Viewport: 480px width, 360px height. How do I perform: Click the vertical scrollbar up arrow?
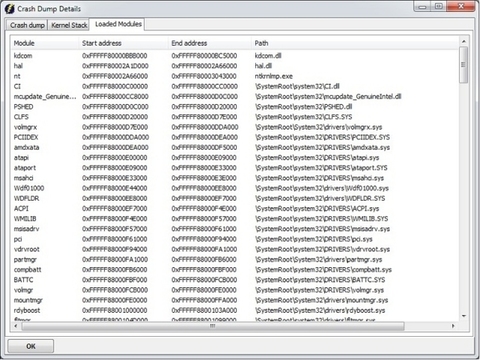click(463, 41)
